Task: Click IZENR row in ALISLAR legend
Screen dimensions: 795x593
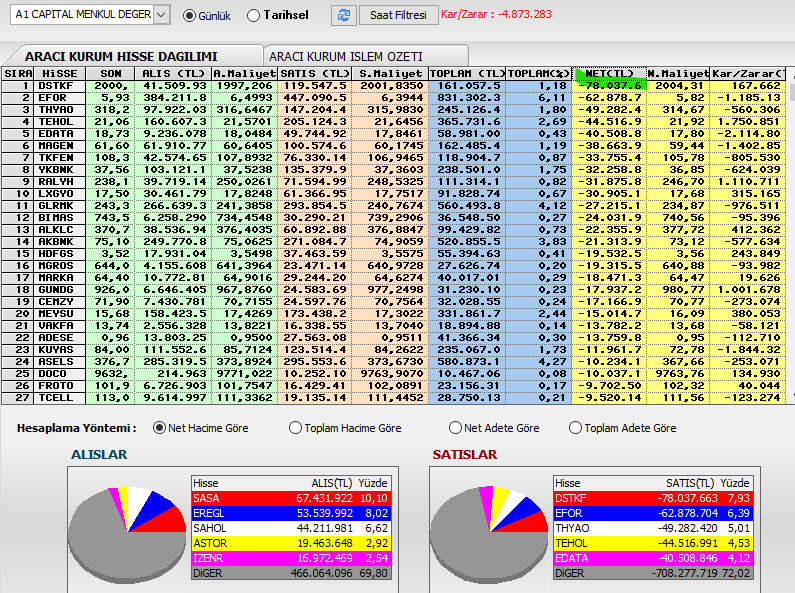Action: click(291, 559)
